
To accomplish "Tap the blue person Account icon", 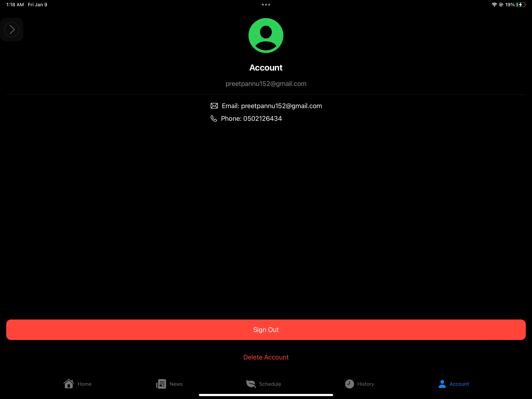I will 442,384.
